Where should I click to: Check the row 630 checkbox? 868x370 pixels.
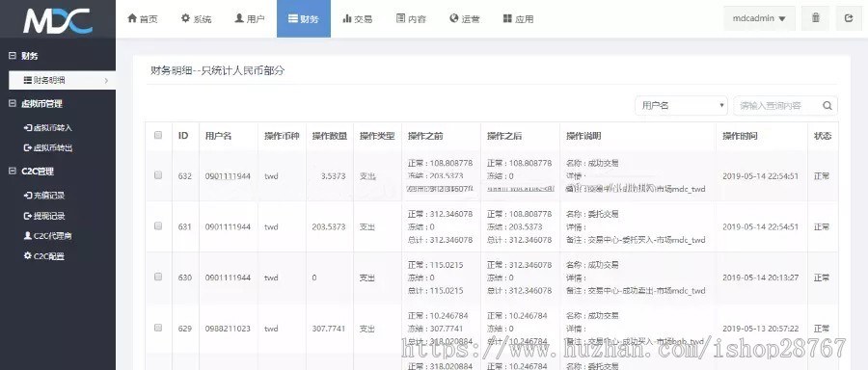158,277
